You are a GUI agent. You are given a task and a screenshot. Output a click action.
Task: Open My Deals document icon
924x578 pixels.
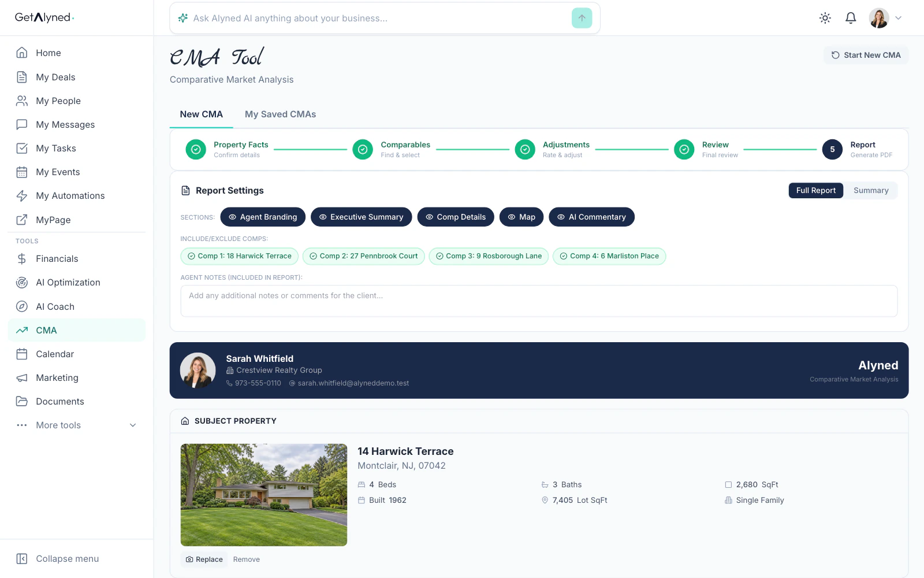[x=22, y=77]
